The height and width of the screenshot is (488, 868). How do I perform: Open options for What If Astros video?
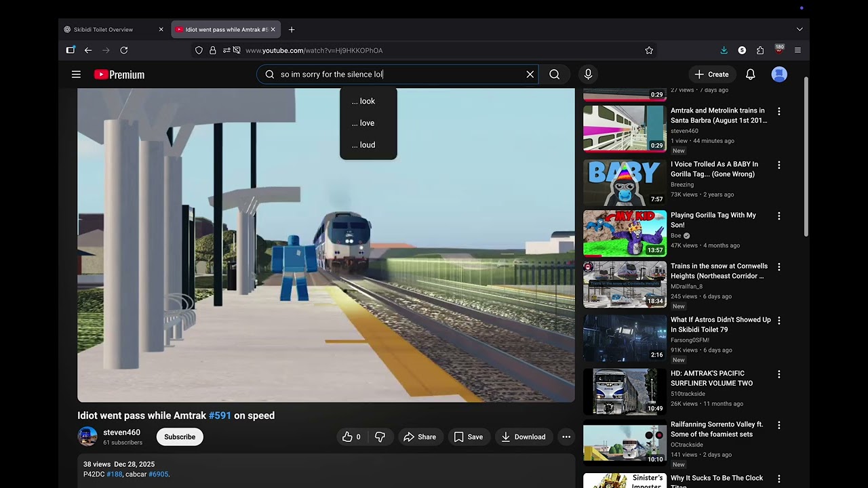(778, 321)
